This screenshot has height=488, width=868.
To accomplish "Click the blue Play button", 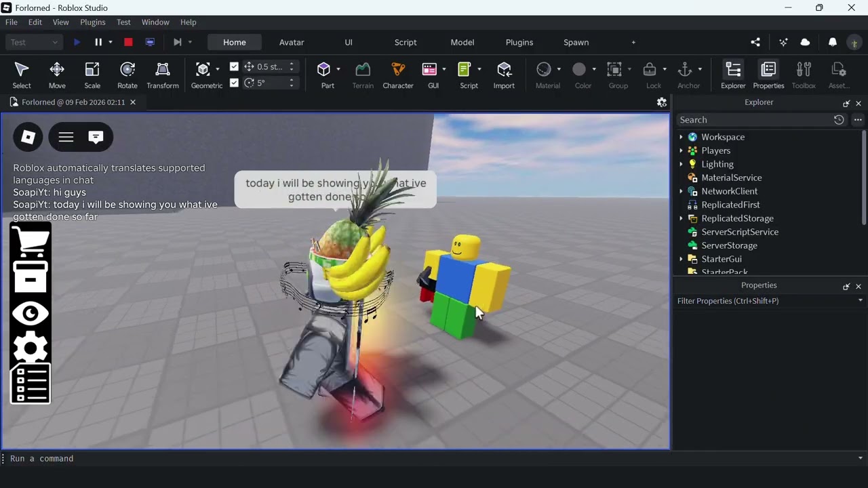I will point(77,42).
